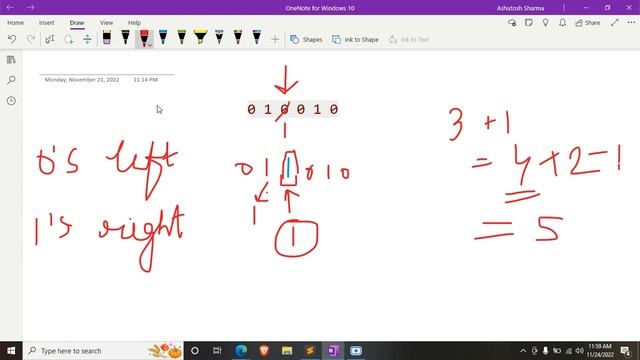
Task: Open the Windows Start menu
Action: pyautogui.click(x=11, y=351)
